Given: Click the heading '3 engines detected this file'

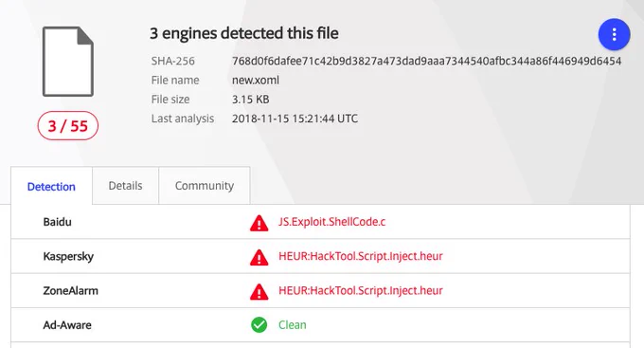Looking at the screenshot, I should [244, 33].
